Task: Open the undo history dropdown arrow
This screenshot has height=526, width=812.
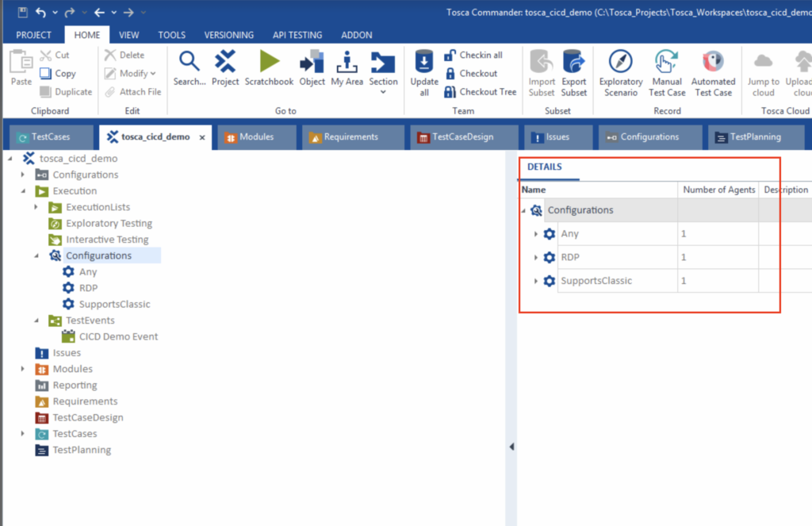Action: [x=55, y=12]
